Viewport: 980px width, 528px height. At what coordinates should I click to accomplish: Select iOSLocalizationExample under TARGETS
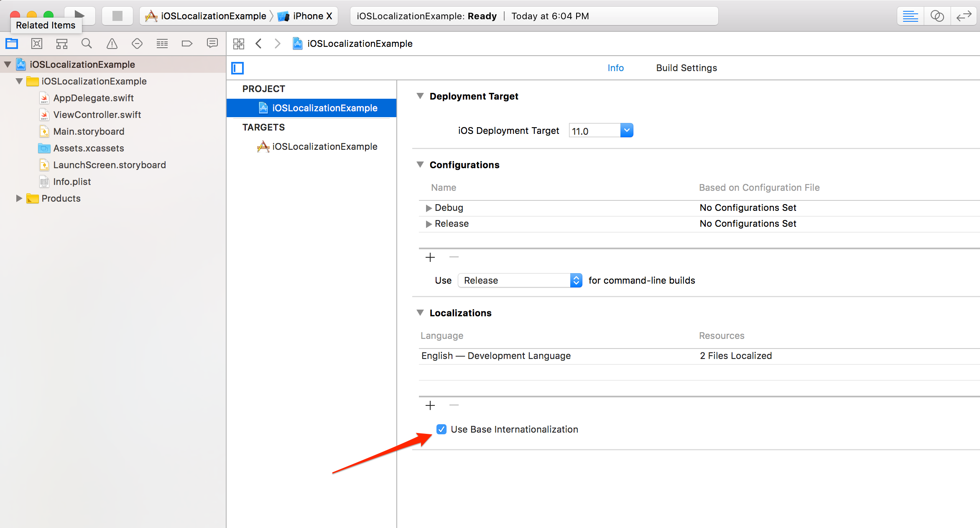click(311, 146)
